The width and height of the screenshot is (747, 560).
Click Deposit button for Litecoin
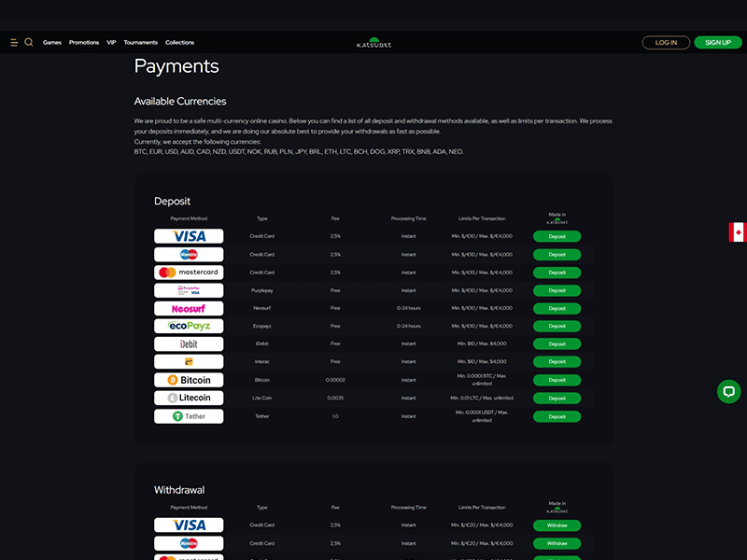click(x=557, y=399)
